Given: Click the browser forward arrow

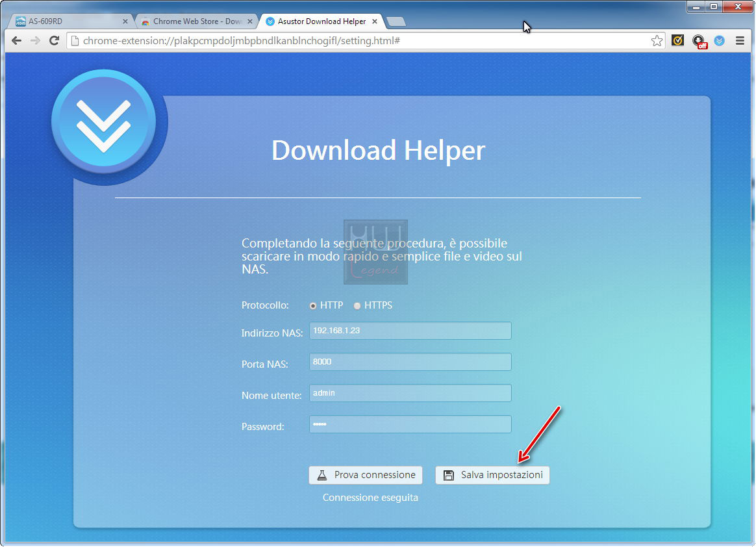Looking at the screenshot, I should 35,40.
